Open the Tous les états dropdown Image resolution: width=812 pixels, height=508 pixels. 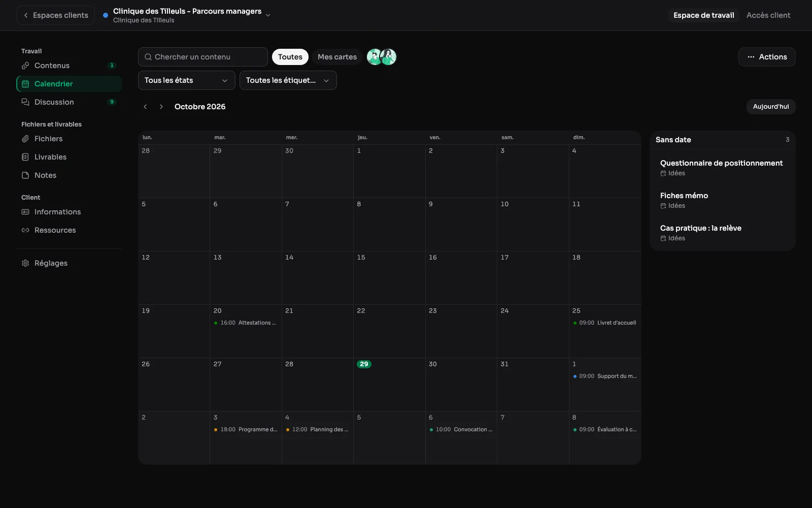point(187,80)
